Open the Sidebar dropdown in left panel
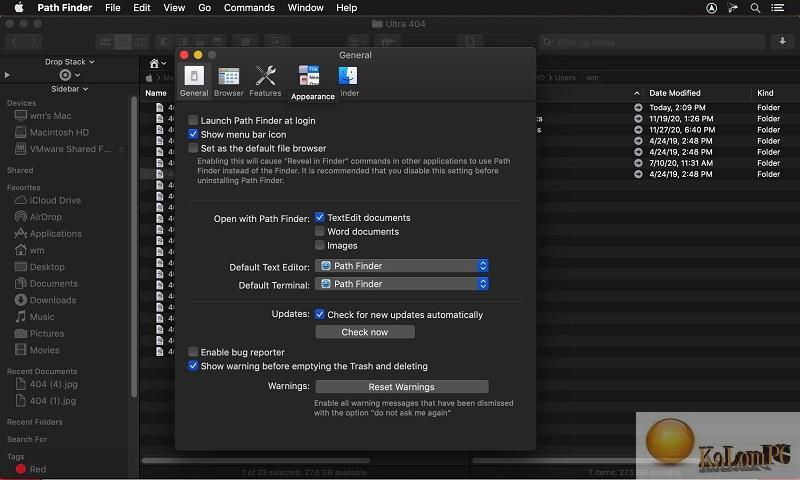This screenshot has width=800, height=480. tap(69, 89)
